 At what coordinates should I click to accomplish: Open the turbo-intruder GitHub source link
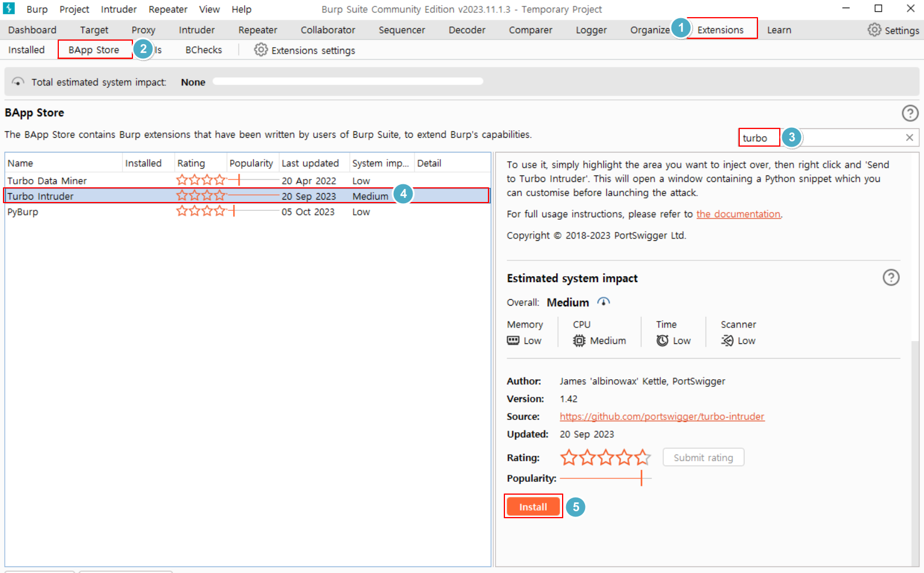pos(662,416)
